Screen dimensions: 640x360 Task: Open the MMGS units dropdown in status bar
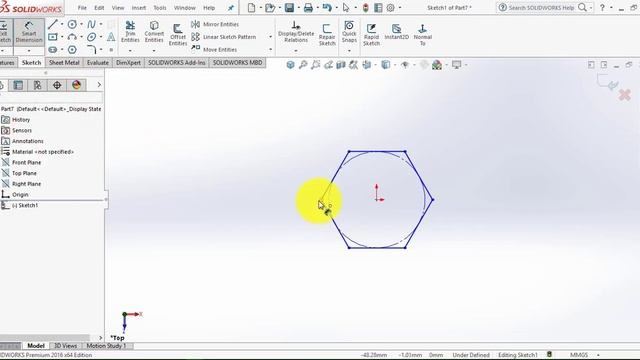click(598, 355)
